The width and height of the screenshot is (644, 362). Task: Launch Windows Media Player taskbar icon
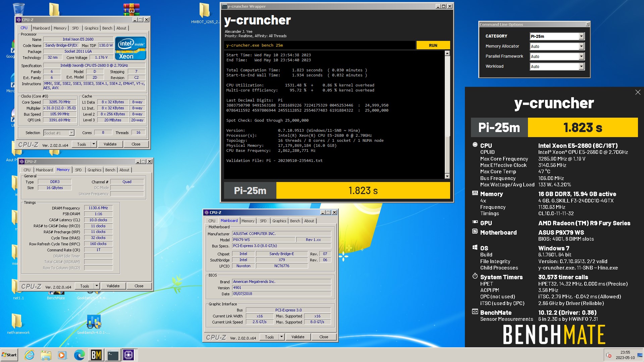click(62, 355)
